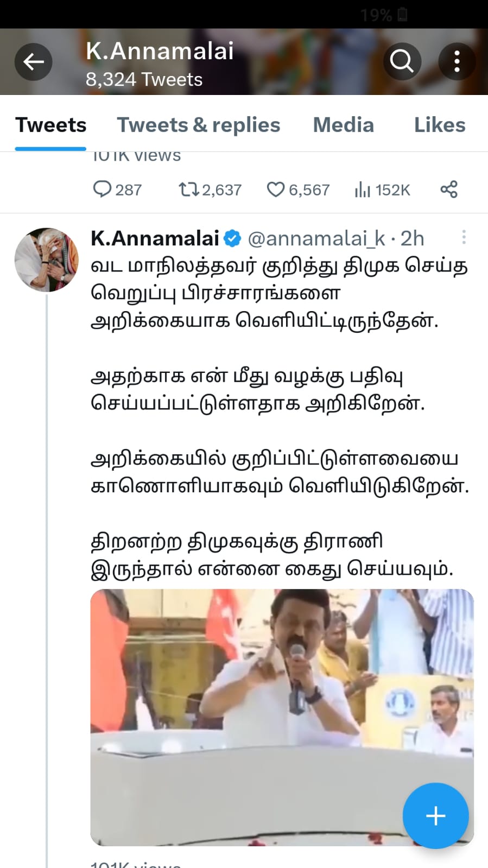Open profile three-dot overflow menu
The width and height of the screenshot is (488, 868).
click(457, 62)
